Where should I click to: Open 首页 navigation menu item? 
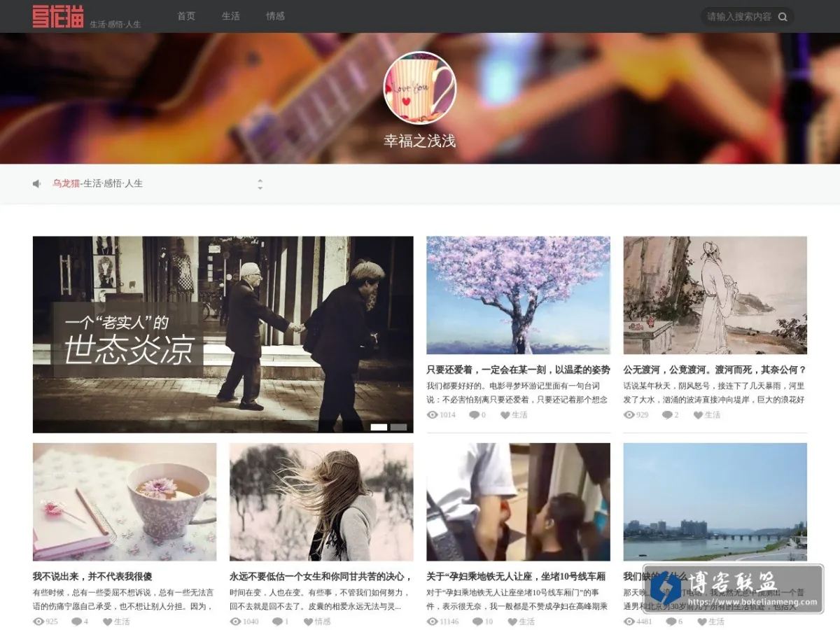pos(186,16)
